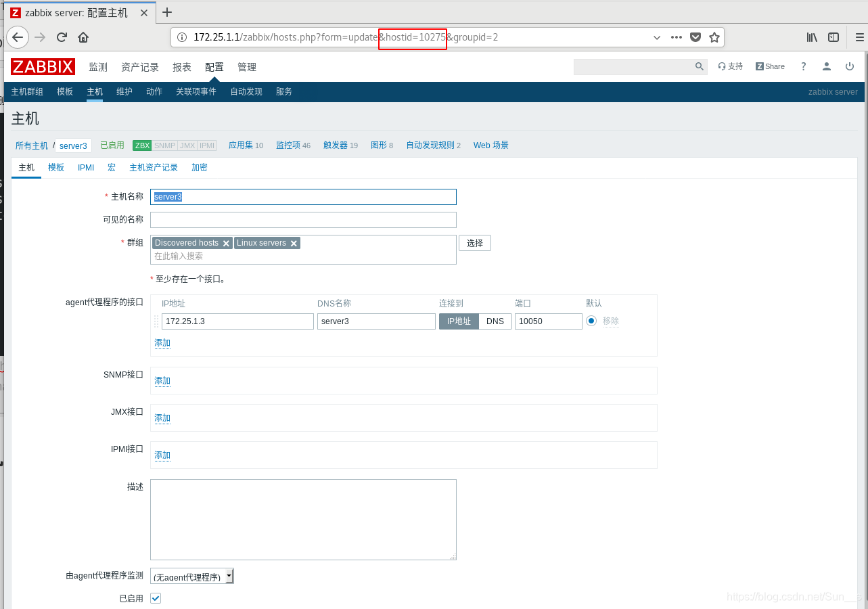Close the zabbix server tab
The width and height of the screenshot is (868, 609).
coord(144,13)
